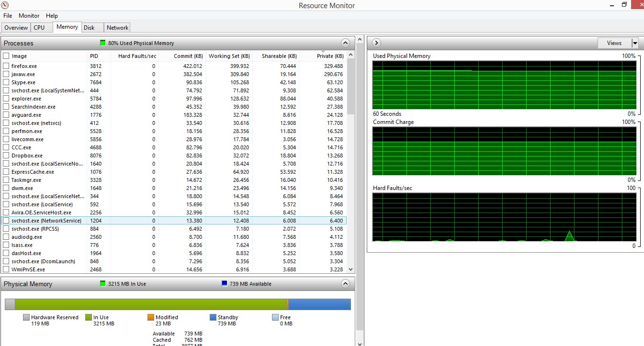Select the ExpressCache.exe process row
This screenshot has width=644, height=346.
(174, 172)
